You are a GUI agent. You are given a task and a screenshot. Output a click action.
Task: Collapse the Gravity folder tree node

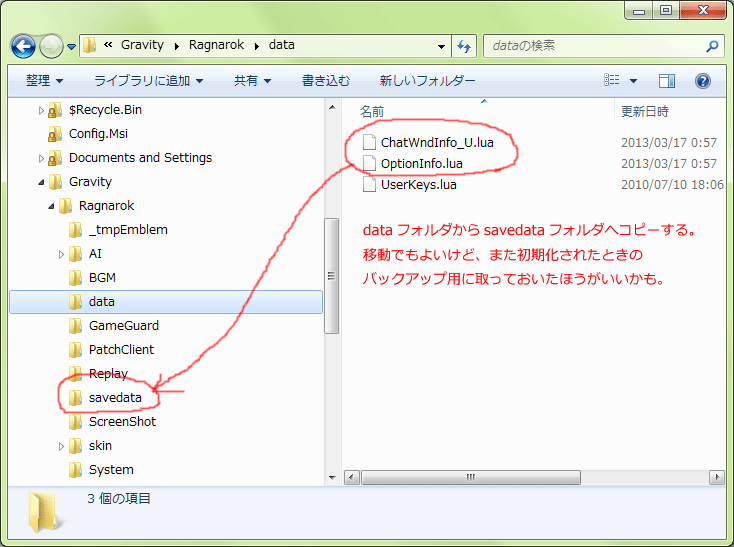tap(42, 182)
